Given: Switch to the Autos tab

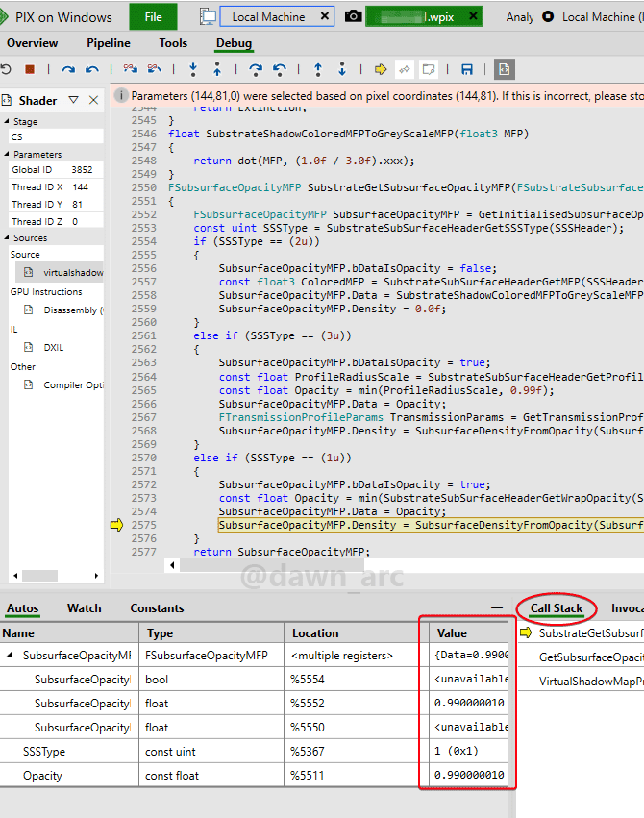Looking at the screenshot, I should point(23,608).
